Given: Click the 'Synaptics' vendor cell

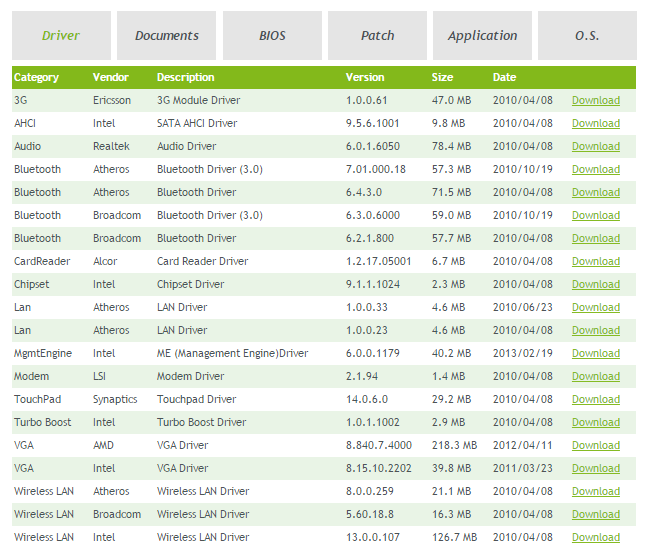Looking at the screenshot, I should pos(115,399).
